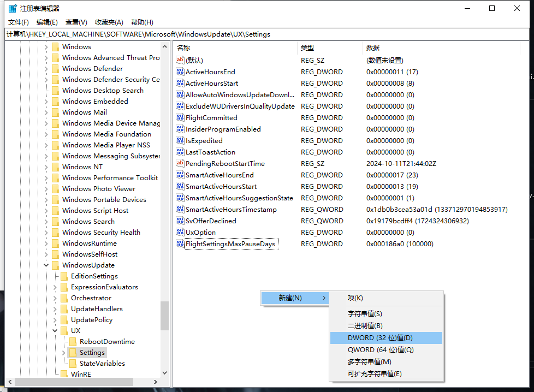This screenshot has width=534, height=392.
Task: Expand the UpdatePolicy node
Action: (x=55, y=320)
